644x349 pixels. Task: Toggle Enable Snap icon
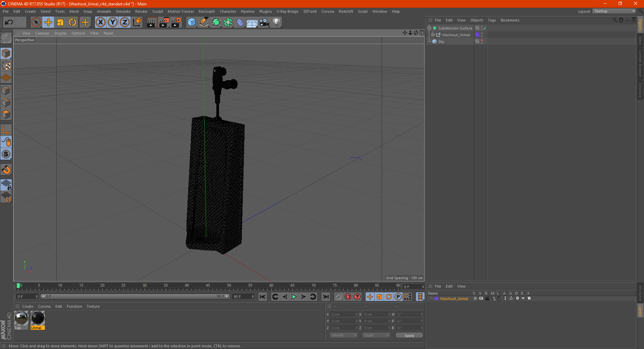click(x=6, y=170)
